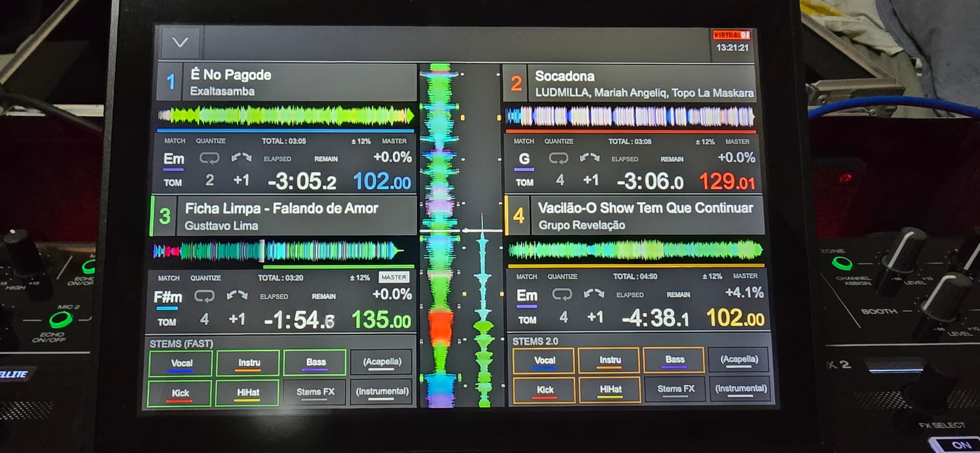Open Stems FX in Stems (Fast) panel
The width and height of the screenshot is (980, 453).
(315, 392)
